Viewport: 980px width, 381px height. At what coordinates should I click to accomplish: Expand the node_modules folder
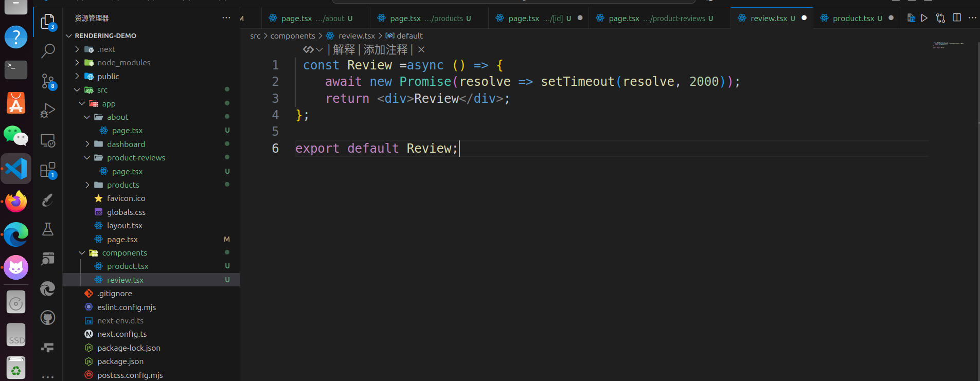(77, 63)
